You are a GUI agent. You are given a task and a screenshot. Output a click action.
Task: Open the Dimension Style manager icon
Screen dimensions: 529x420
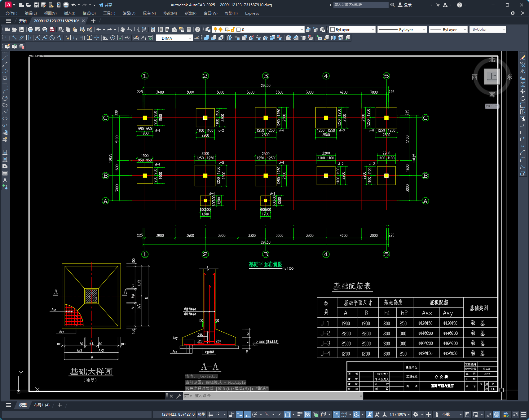196,38
